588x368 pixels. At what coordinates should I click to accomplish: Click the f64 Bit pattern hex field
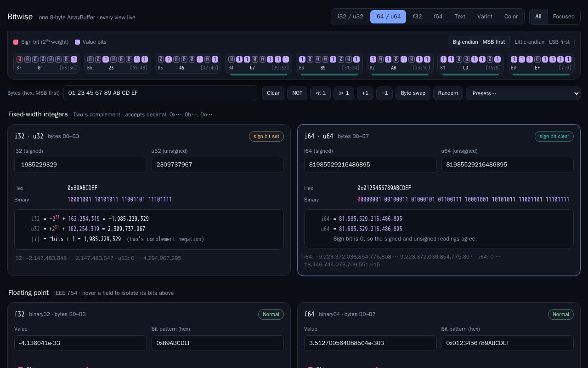point(508,343)
